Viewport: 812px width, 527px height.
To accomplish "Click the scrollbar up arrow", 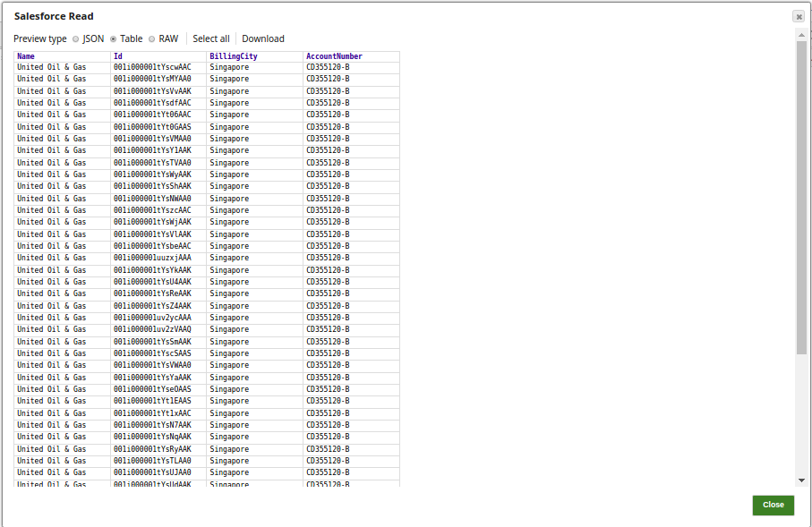I will pyautogui.click(x=801, y=35).
